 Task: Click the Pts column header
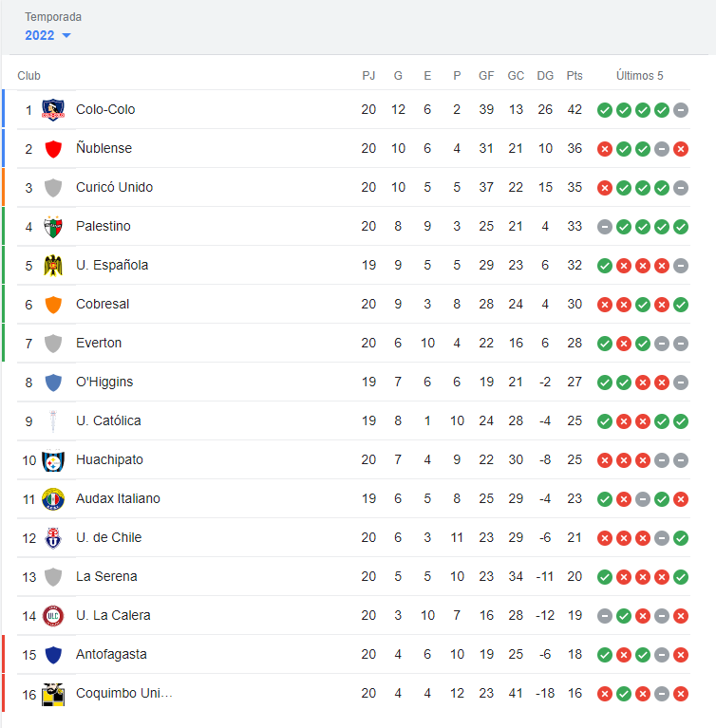(x=575, y=76)
